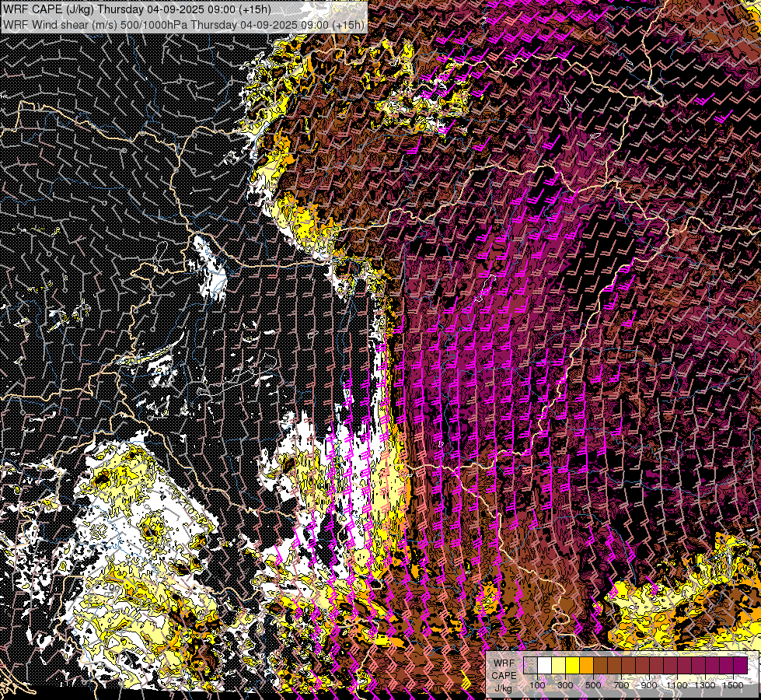Click the legend value 1500
The width and height of the screenshot is (761, 700).
click(x=733, y=685)
